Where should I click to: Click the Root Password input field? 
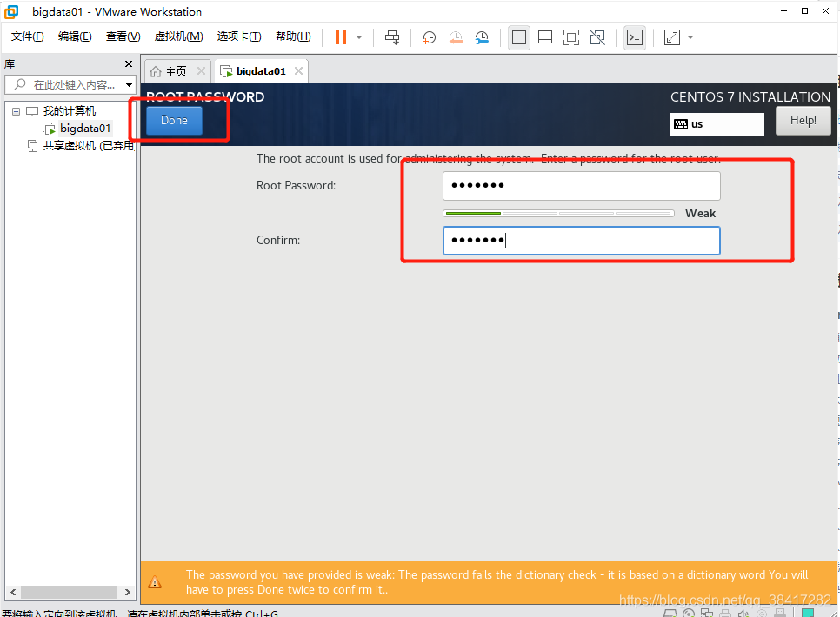[581, 186]
